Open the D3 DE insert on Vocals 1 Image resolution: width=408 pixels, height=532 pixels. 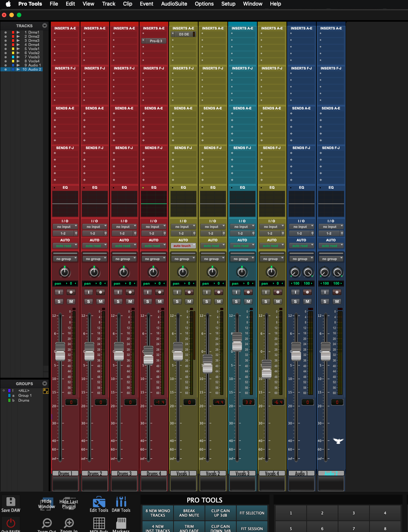click(183, 34)
